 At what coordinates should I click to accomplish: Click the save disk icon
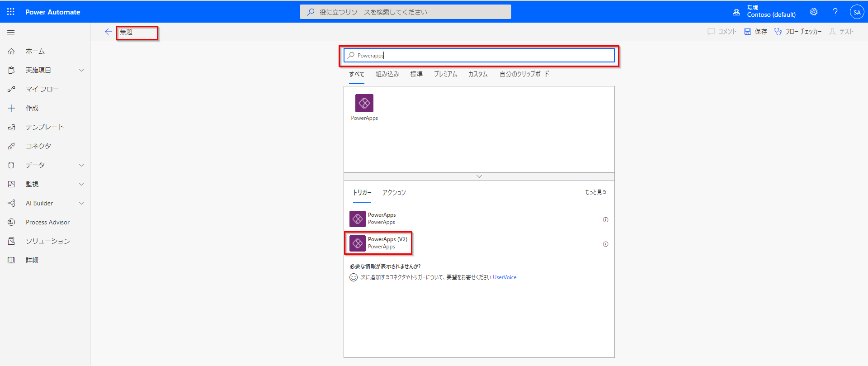(747, 32)
